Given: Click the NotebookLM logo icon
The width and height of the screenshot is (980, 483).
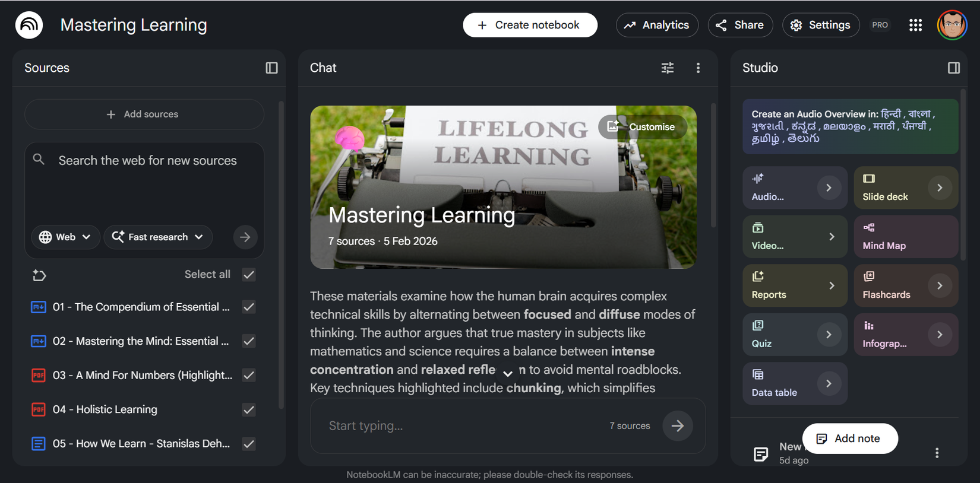Looking at the screenshot, I should coord(29,25).
